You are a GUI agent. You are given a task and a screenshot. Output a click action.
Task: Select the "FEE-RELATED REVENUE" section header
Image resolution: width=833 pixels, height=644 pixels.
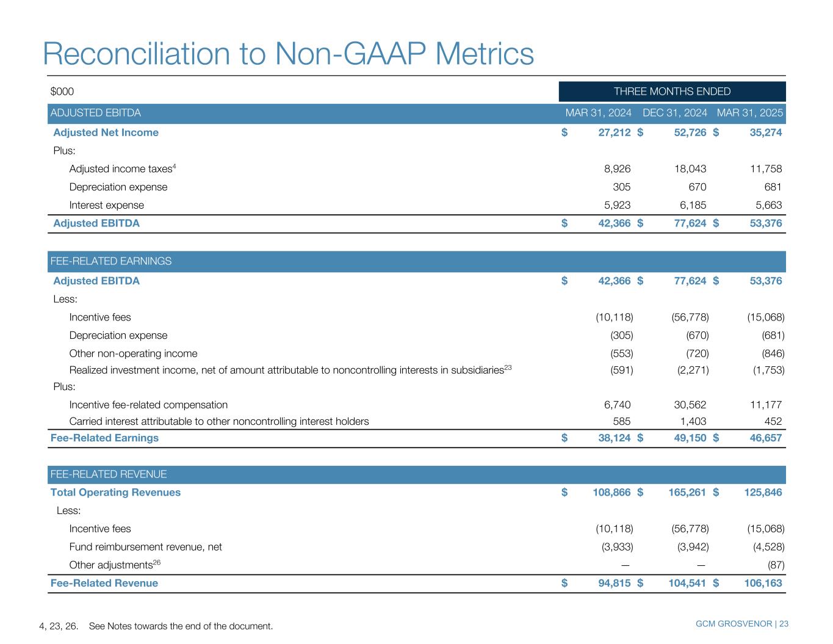point(108,474)
